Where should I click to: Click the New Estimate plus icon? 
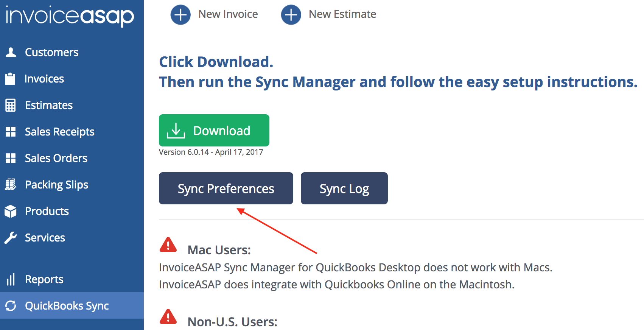[x=291, y=15]
